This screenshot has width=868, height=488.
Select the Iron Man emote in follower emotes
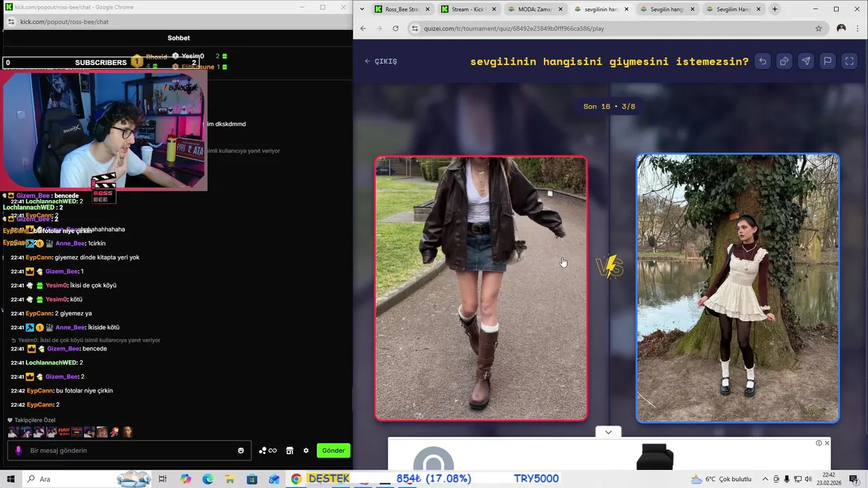tap(114, 432)
